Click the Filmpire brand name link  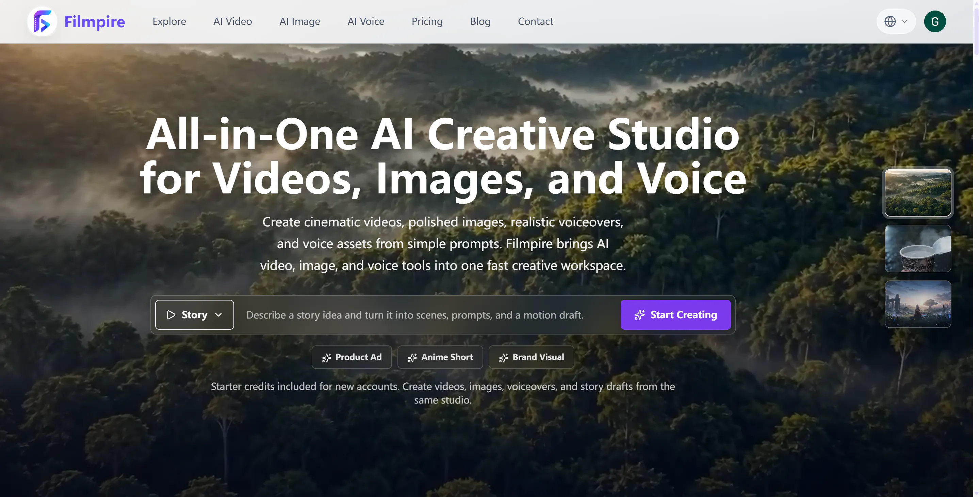point(94,22)
